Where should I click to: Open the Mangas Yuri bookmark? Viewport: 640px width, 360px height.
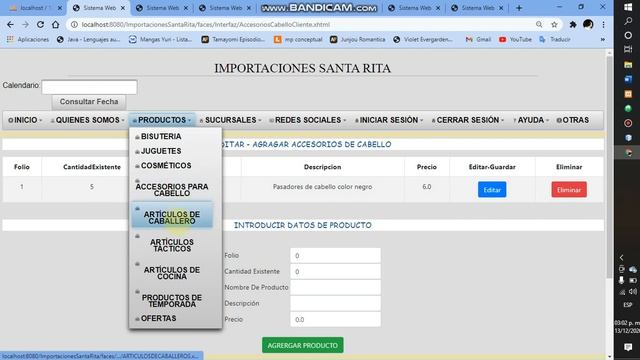click(160, 40)
